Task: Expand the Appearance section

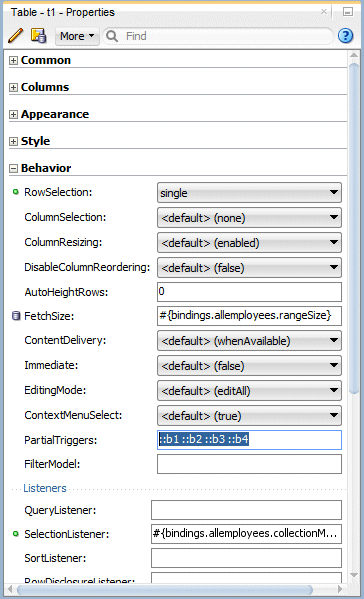Action: [13, 115]
